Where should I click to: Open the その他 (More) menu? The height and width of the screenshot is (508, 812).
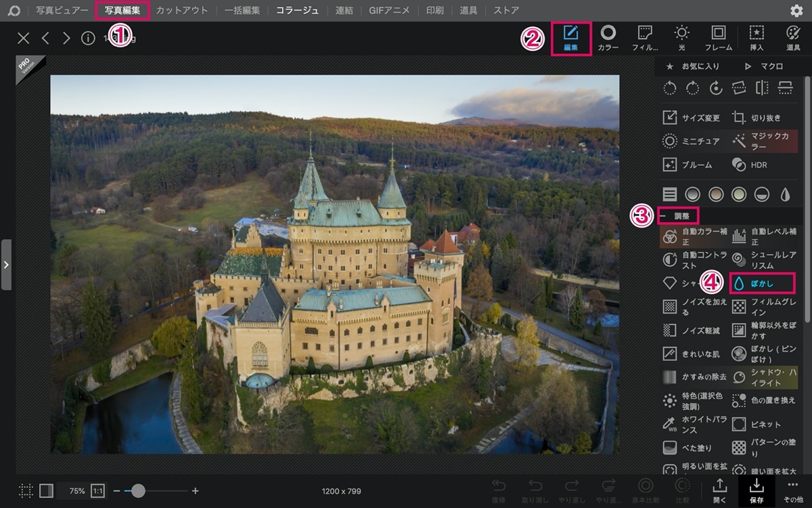point(793,491)
